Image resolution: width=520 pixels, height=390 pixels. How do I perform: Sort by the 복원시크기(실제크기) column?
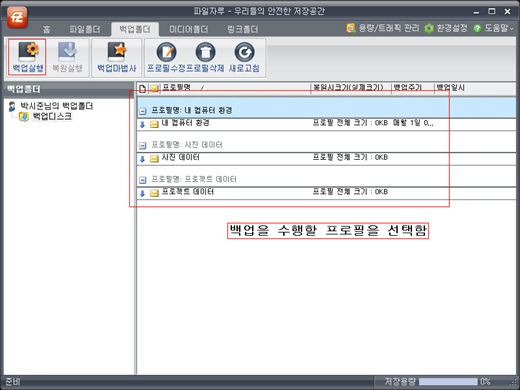351,88
